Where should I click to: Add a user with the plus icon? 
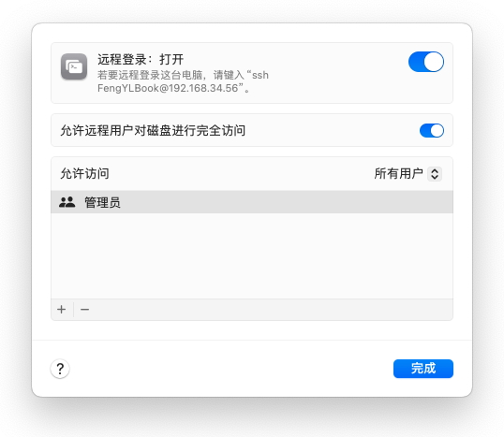(x=62, y=309)
